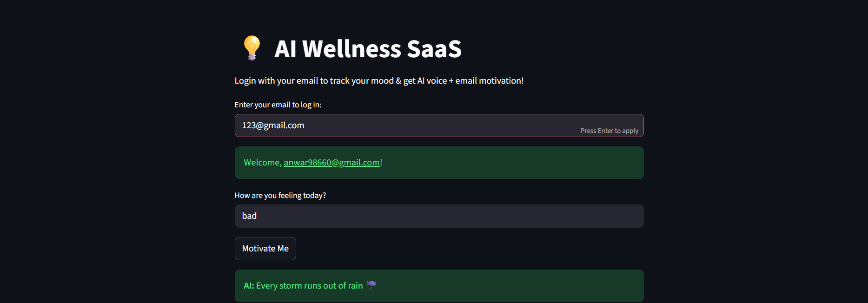Image resolution: width=868 pixels, height=303 pixels.
Task: Click the green Welcome message banner
Action: tap(511, 163)
